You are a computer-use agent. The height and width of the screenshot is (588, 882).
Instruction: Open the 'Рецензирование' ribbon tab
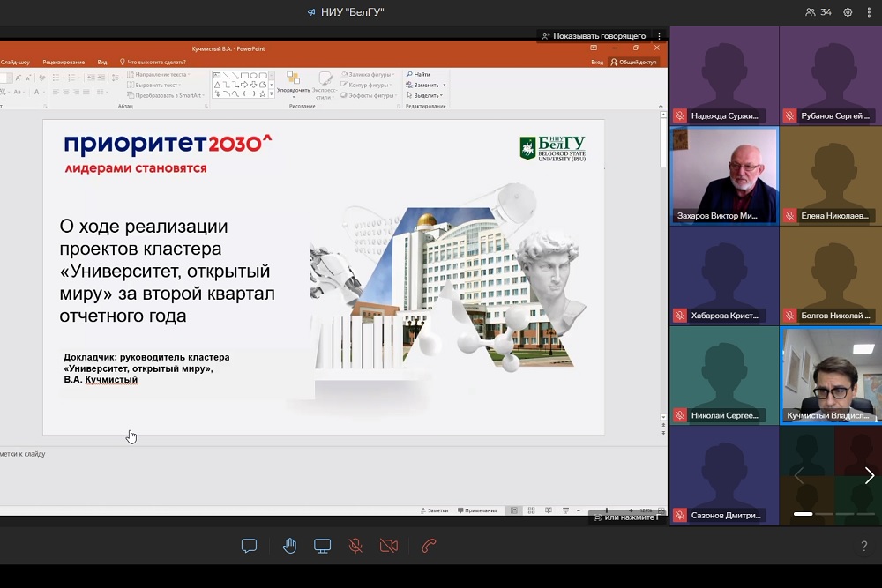pyautogui.click(x=64, y=63)
